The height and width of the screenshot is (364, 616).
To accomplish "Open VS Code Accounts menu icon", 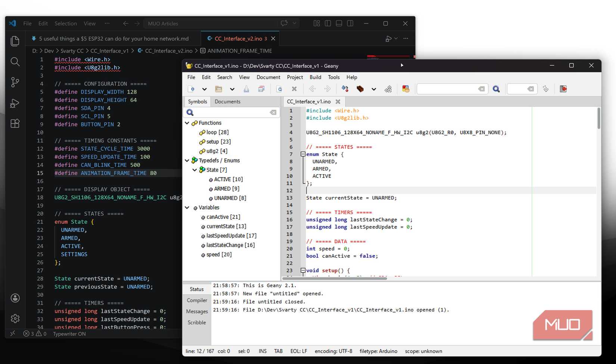I will pos(15,298).
